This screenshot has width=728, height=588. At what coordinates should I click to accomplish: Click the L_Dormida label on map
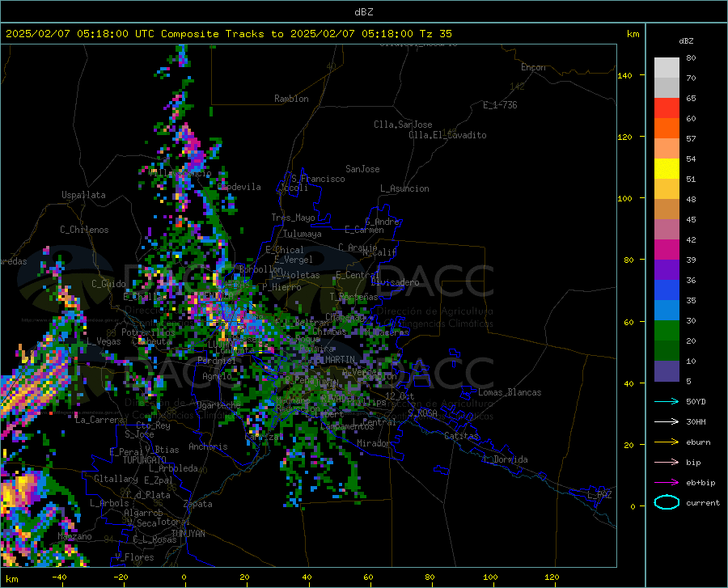click(x=505, y=459)
